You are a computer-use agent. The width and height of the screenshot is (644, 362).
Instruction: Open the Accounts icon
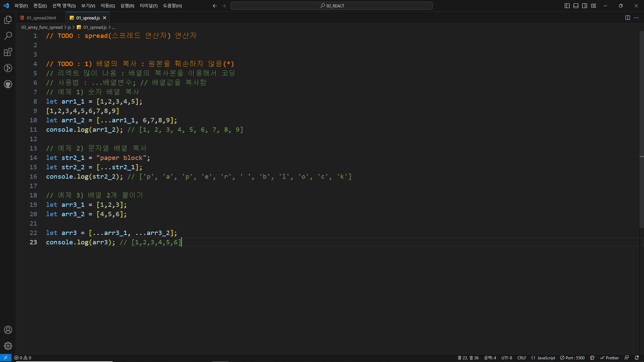(8, 330)
